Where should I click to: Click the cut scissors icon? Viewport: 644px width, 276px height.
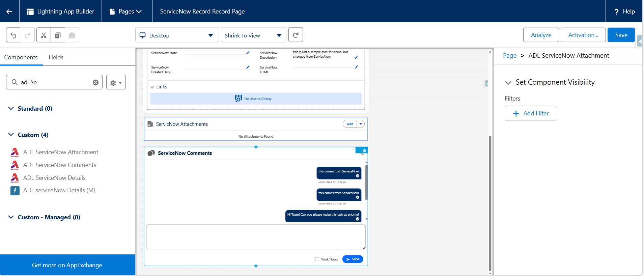click(44, 35)
